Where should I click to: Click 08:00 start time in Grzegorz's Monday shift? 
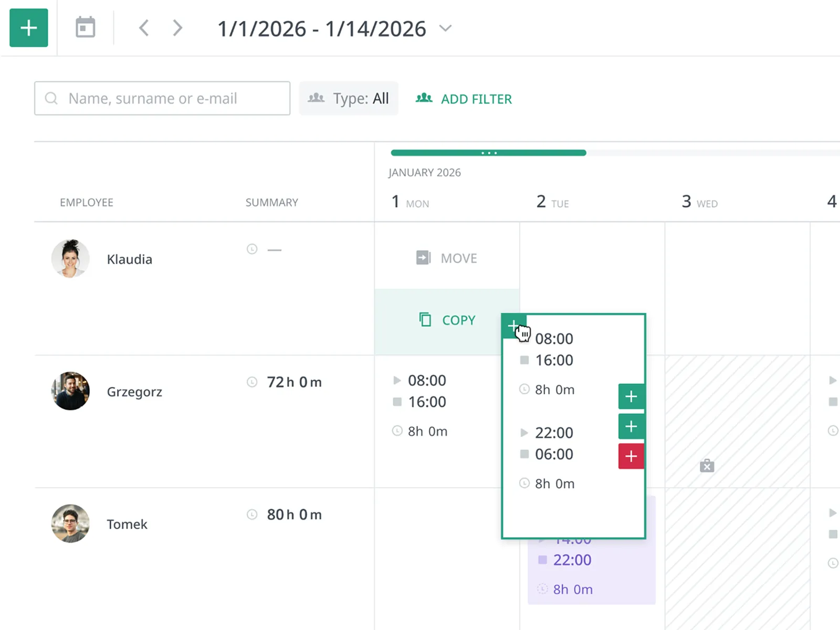(427, 380)
